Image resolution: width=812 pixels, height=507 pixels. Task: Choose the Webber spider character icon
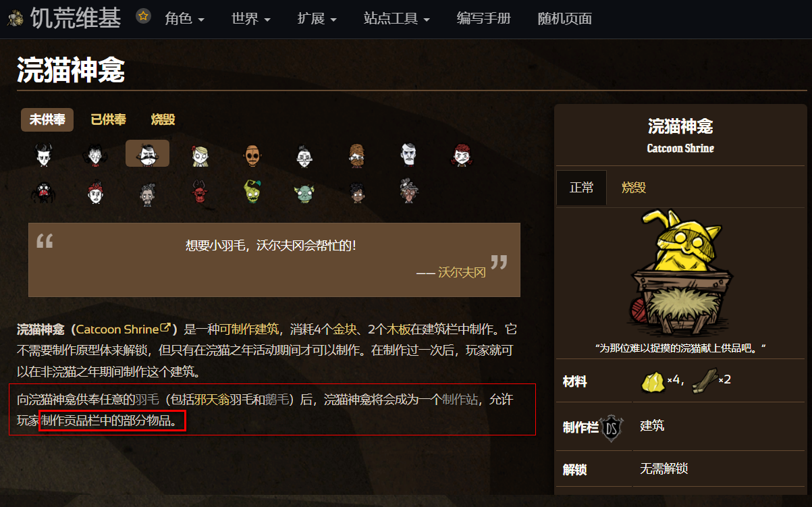coord(43,192)
